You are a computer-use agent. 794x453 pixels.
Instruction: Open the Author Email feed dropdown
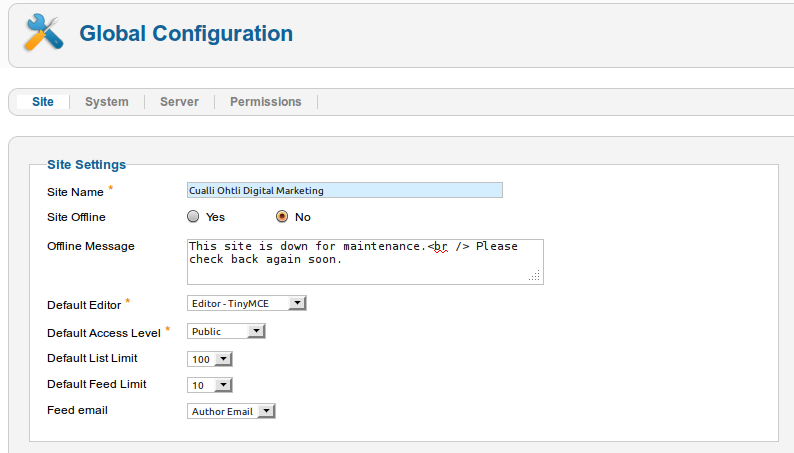[x=231, y=411]
